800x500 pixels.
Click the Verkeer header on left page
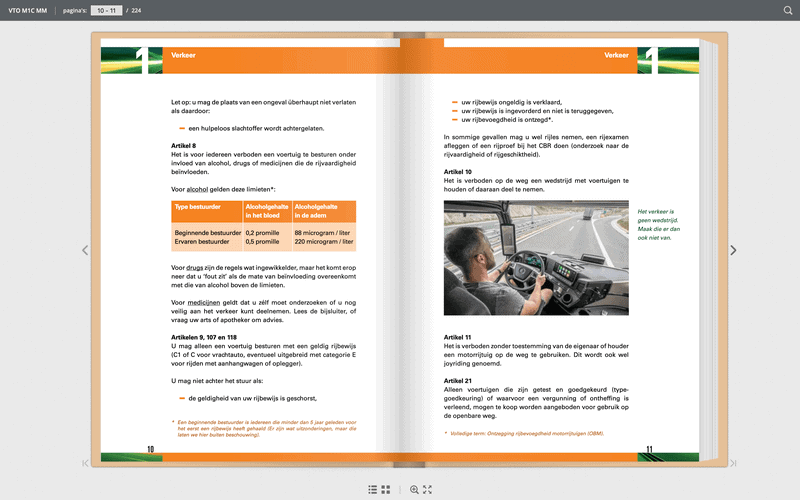pos(183,55)
